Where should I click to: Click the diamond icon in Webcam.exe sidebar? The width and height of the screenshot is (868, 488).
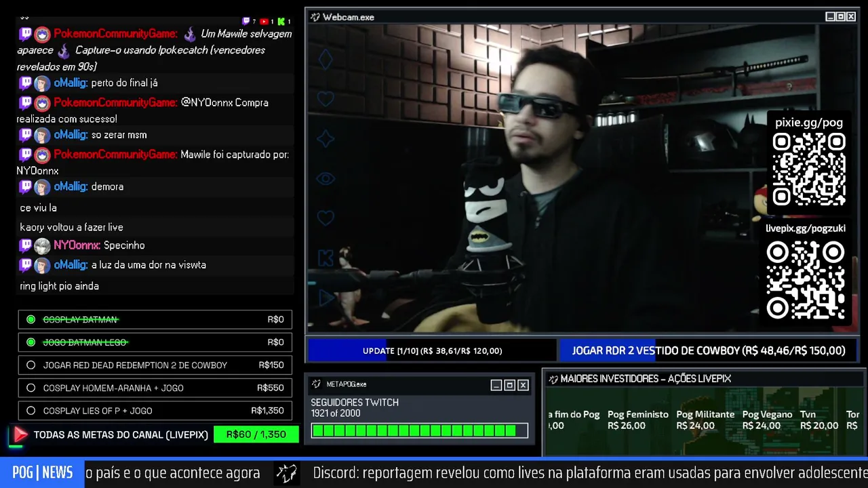click(325, 60)
